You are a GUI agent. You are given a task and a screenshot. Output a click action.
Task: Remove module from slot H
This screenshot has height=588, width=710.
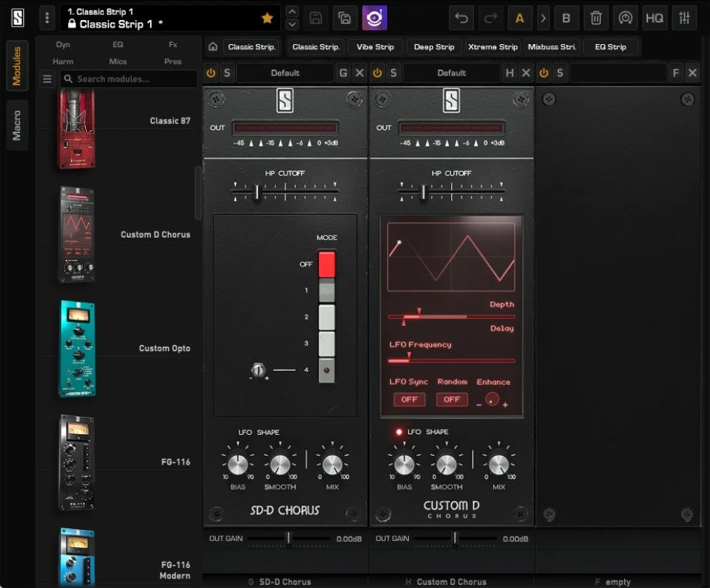point(525,73)
